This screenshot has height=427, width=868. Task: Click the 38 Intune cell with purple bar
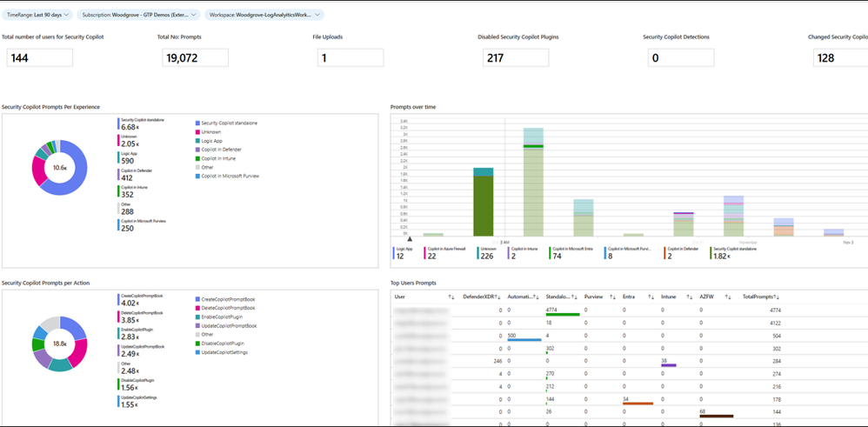pyautogui.click(x=669, y=362)
